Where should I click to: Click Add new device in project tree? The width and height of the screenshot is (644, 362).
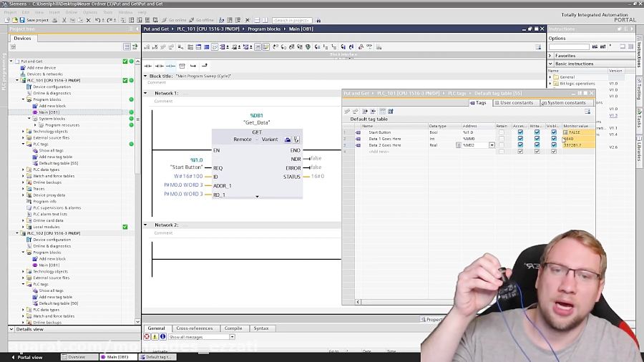[42, 67]
